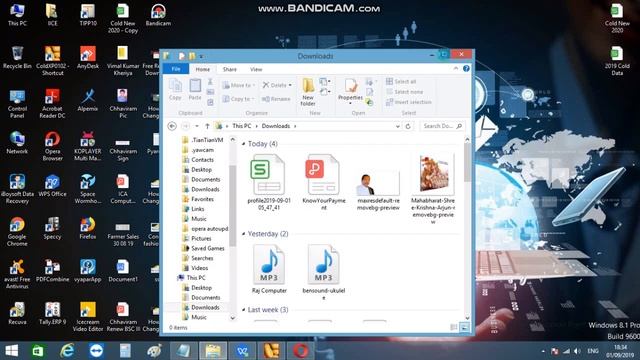Image resolution: width=640 pixels, height=360 pixels.
Task: Select the maxresdefault-removebg-preview image
Action: (378, 190)
